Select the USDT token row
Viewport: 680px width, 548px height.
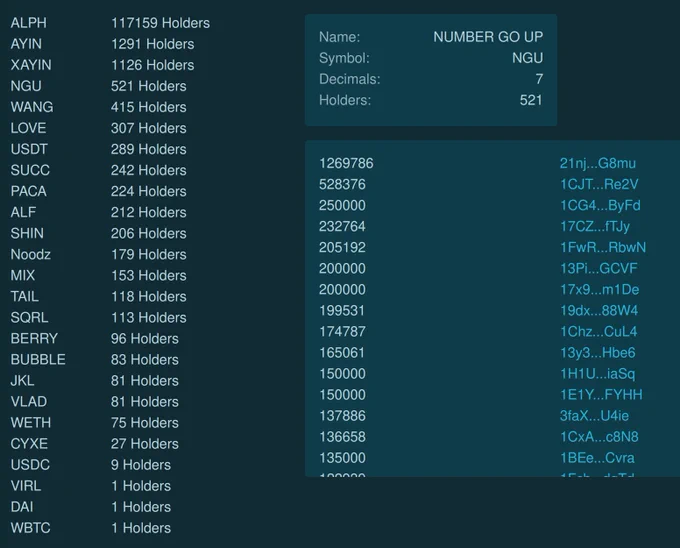coord(98,149)
